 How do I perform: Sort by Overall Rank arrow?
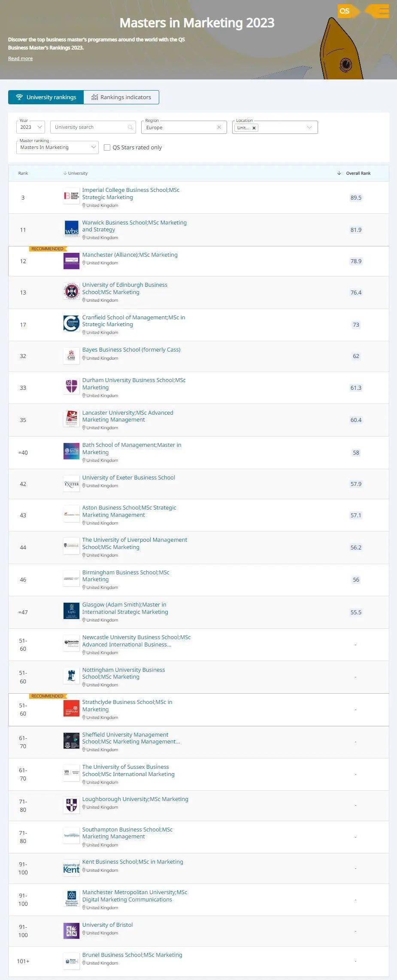[x=339, y=173]
